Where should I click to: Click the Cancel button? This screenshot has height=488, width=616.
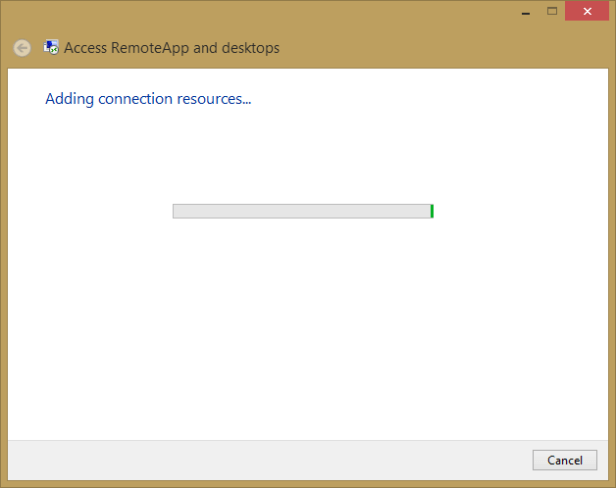tap(565, 460)
